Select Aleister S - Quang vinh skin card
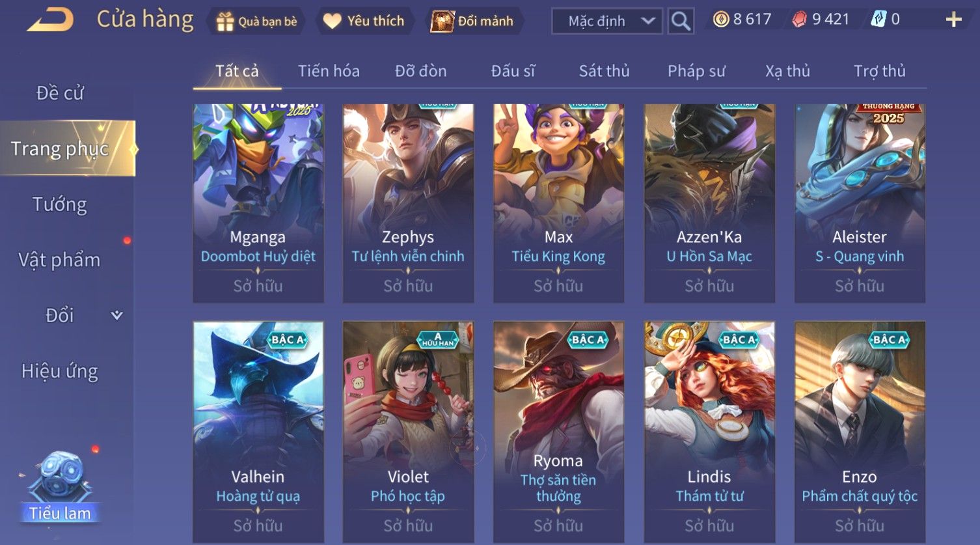 point(860,203)
